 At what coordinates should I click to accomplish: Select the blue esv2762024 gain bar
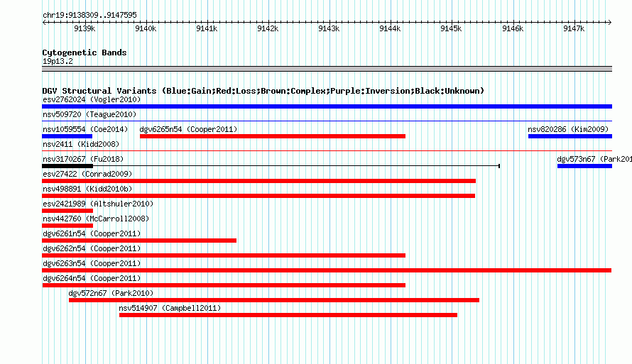[x=327, y=106]
